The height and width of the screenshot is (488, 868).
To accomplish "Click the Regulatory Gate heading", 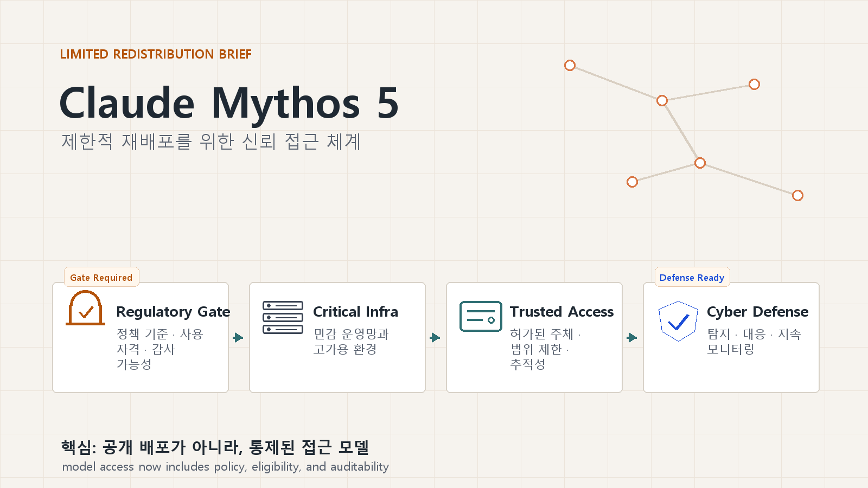I will [173, 312].
